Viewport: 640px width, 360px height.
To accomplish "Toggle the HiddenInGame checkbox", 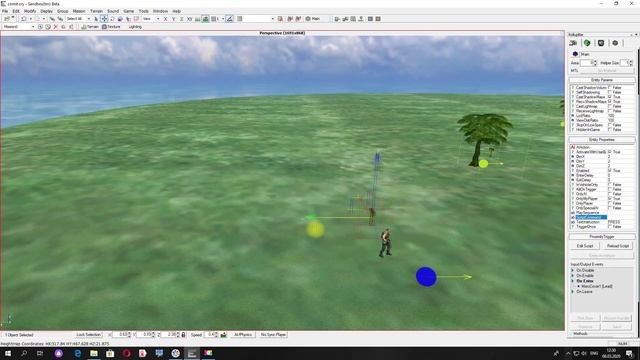I will coord(610,130).
